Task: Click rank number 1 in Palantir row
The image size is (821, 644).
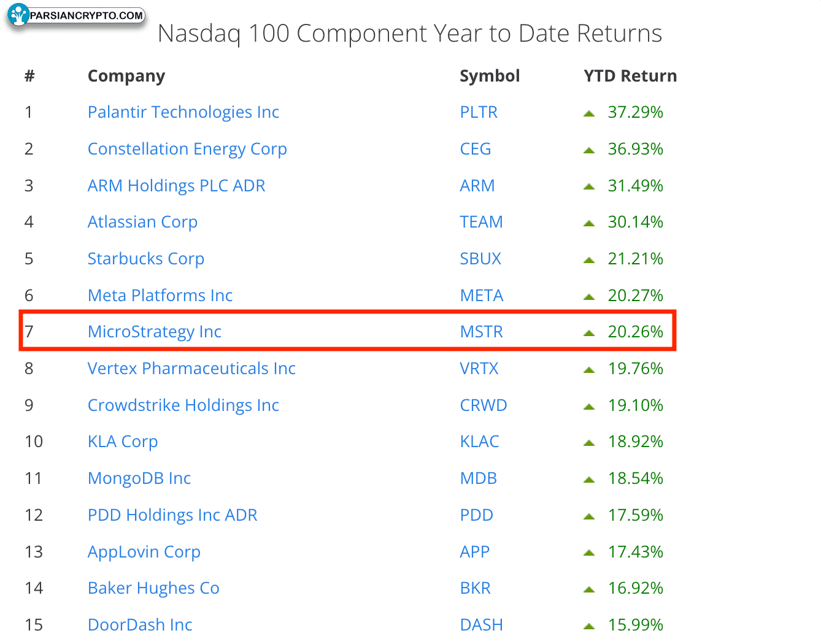Action: point(28,112)
